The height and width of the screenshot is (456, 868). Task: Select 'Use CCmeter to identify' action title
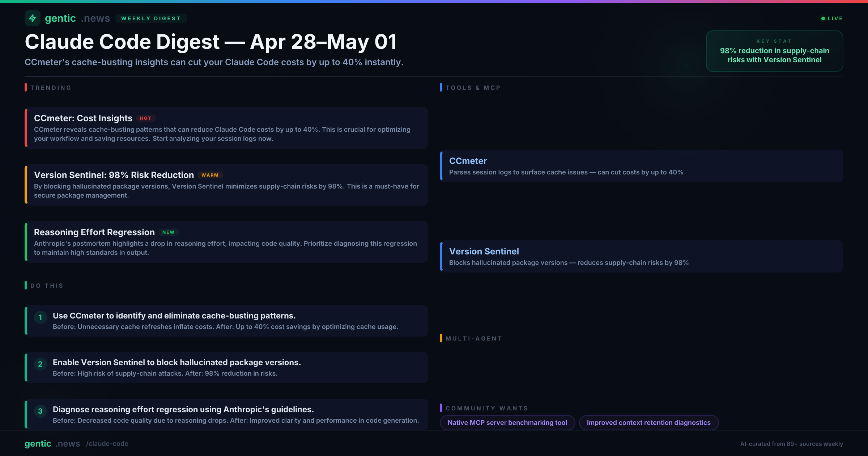[x=174, y=316]
